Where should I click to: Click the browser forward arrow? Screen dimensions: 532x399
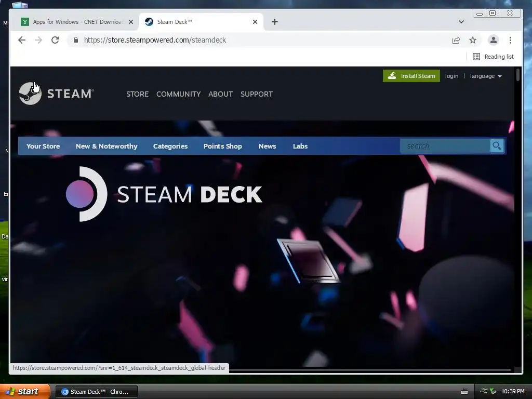(x=38, y=40)
